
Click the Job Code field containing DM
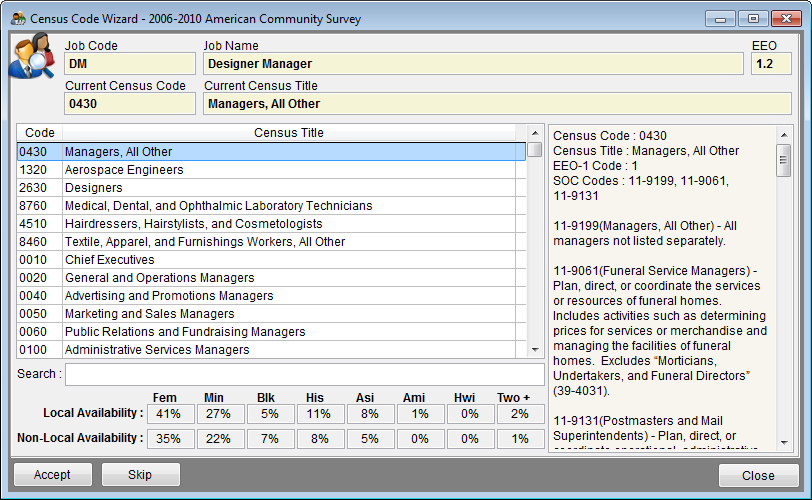pyautogui.click(x=130, y=64)
